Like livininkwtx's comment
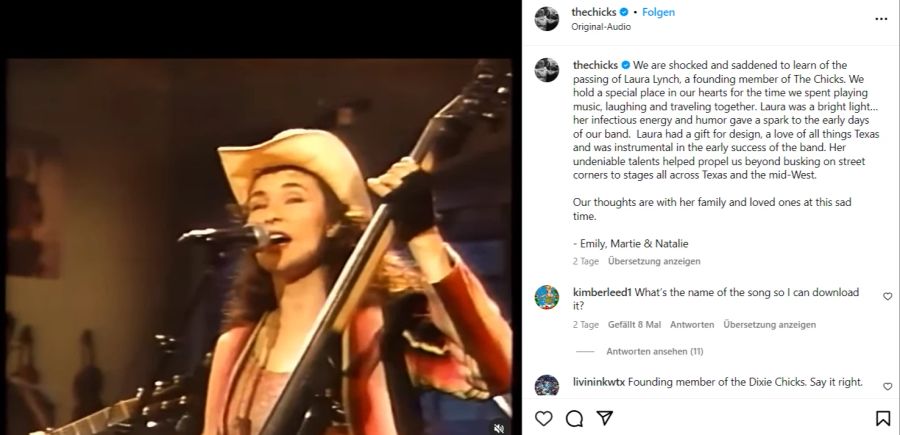Viewport: 900px width, 435px height. click(x=887, y=384)
